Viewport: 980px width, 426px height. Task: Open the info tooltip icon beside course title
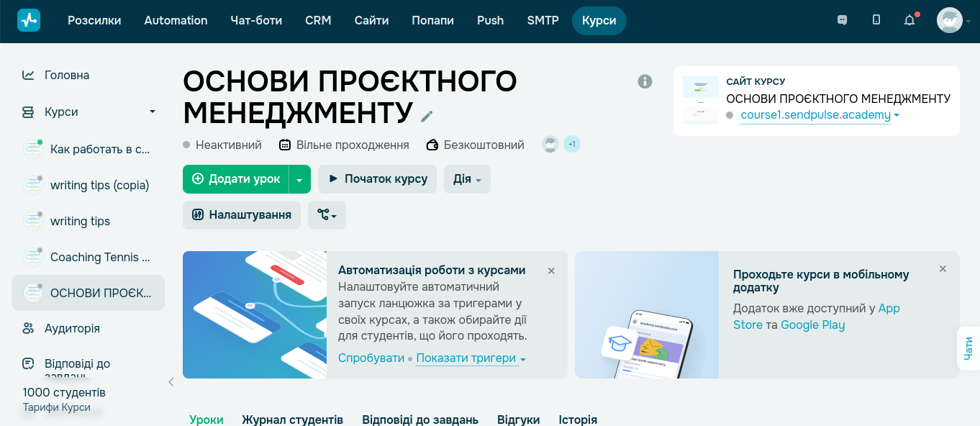point(645,81)
